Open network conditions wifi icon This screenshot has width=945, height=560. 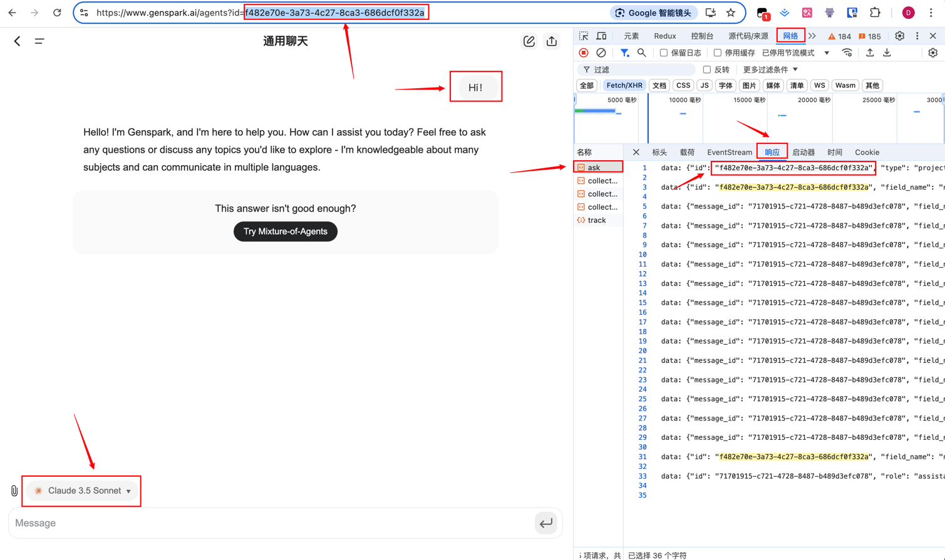point(847,53)
